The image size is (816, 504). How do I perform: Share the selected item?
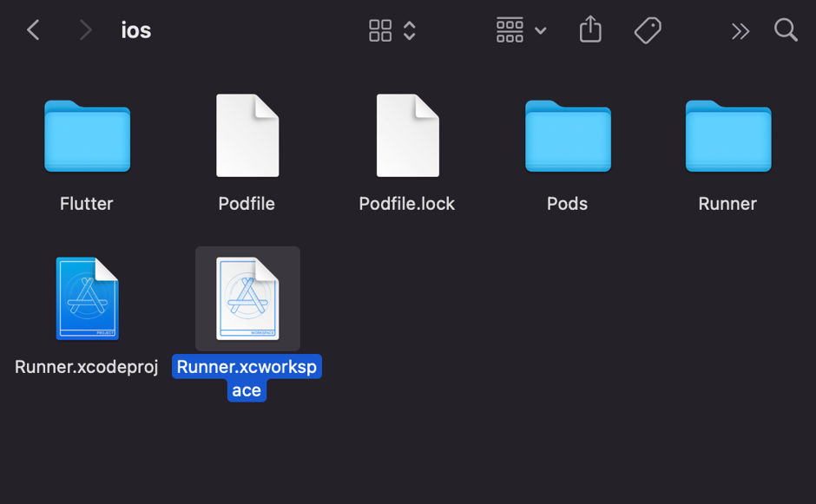pyautogui.click(x=590, y=30)
